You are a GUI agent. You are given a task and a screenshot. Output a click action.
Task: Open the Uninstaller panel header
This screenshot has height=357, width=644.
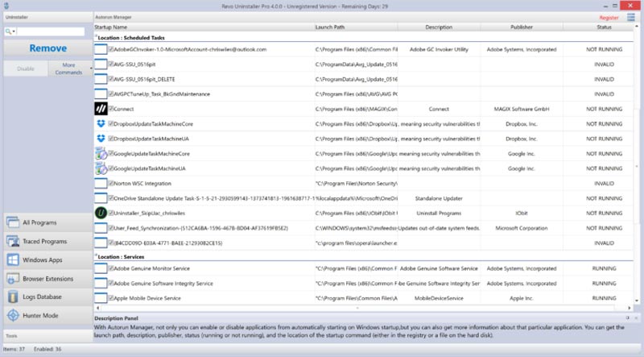coord(48,17)
